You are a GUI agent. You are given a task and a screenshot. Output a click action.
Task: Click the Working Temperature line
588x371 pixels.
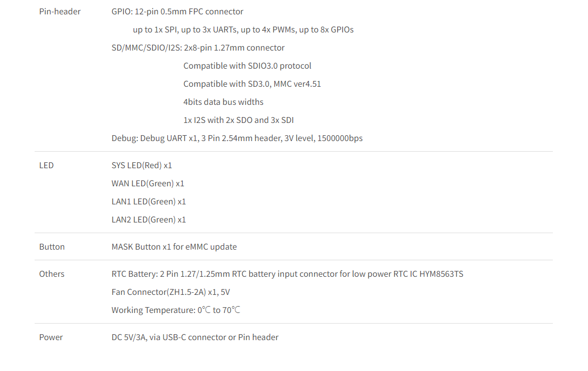click(x=176, y=310)
